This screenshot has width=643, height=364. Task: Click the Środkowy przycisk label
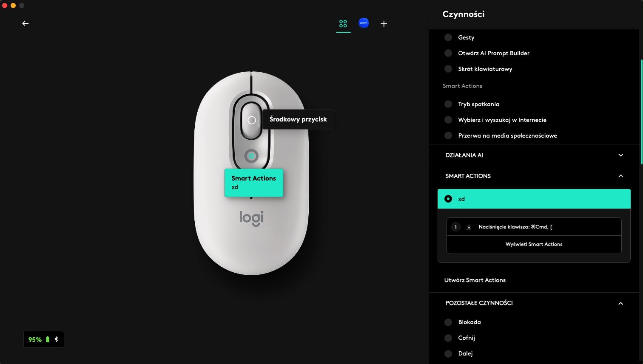pyautogui.click(x=298, y=119)
